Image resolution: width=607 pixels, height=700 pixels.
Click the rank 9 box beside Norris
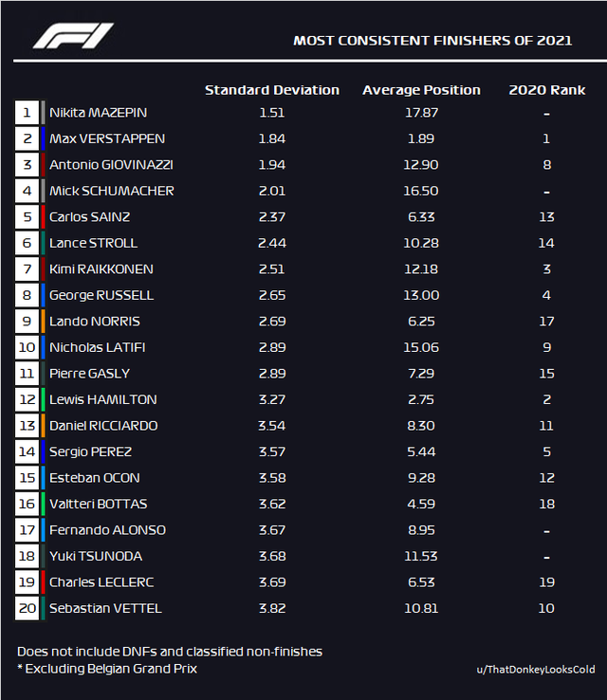[27, 322]
